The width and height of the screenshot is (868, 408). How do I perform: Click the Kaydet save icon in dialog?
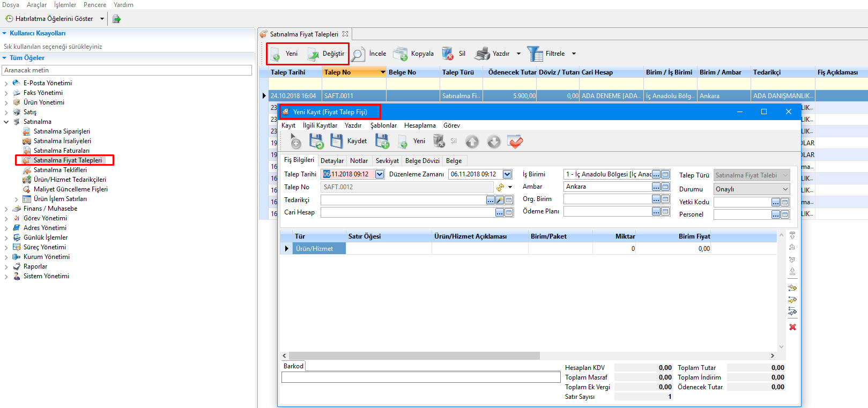(x=337, y=142)
